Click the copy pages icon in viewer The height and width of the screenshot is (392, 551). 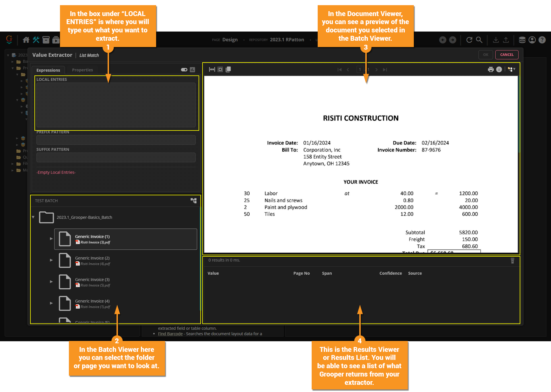(228, 69)
